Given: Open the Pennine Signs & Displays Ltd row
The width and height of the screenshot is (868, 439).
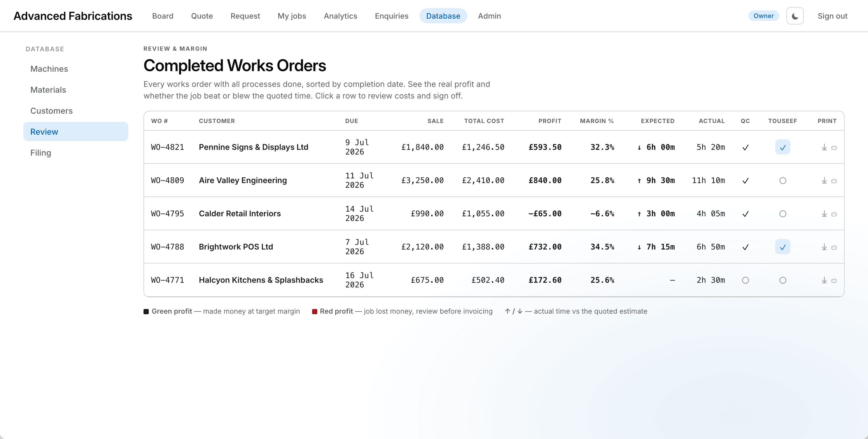Looking at the screenshot, I should (x=494, y=147).
